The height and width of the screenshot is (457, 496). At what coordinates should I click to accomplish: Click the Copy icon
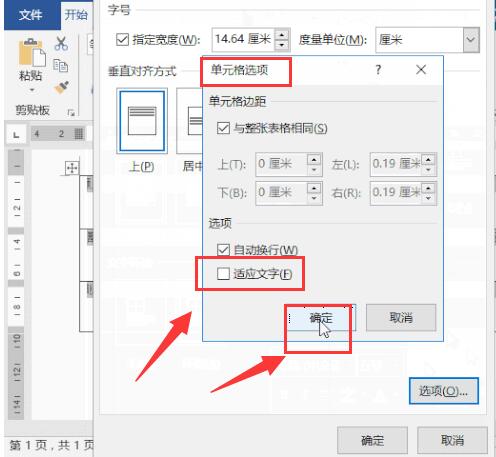point(61,65)
